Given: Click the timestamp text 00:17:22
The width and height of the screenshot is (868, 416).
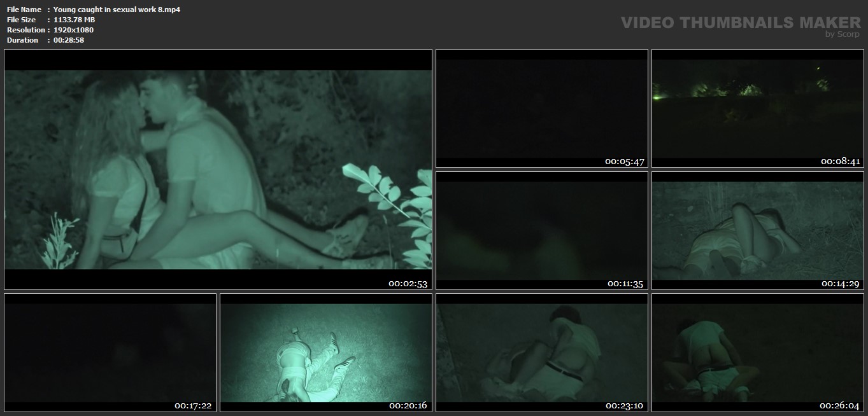Looking at the screenshot, I should (192, 406).
